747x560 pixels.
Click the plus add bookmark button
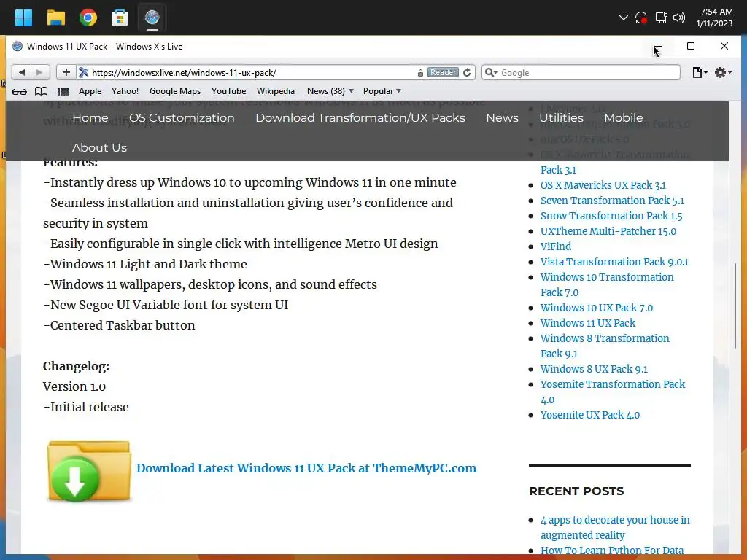click(x=66, y=72)
